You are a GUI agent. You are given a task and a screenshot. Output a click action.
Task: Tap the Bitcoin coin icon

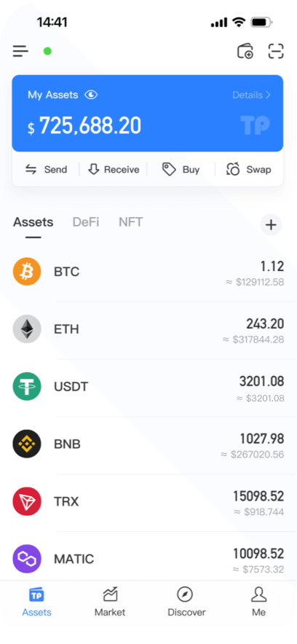pos(27,272)
